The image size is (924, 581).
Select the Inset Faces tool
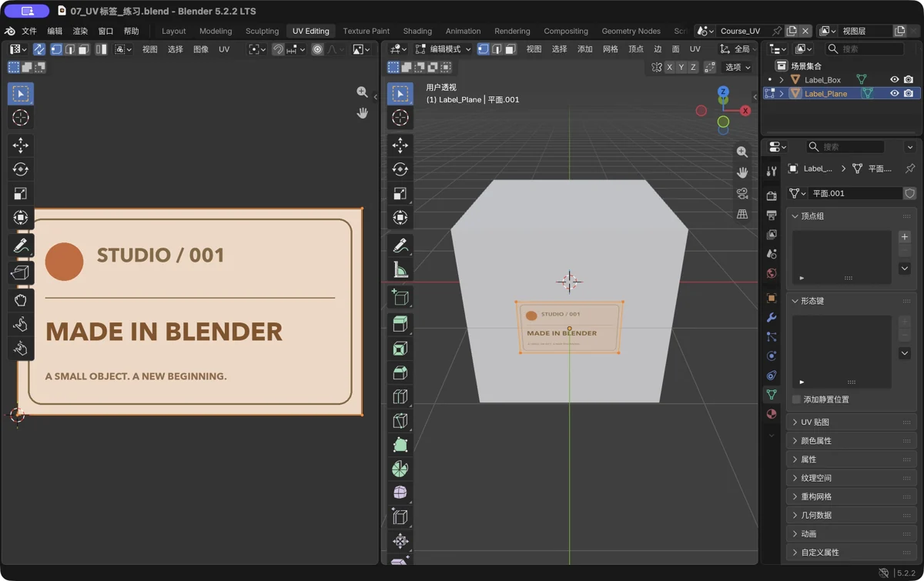pos(400,349)
